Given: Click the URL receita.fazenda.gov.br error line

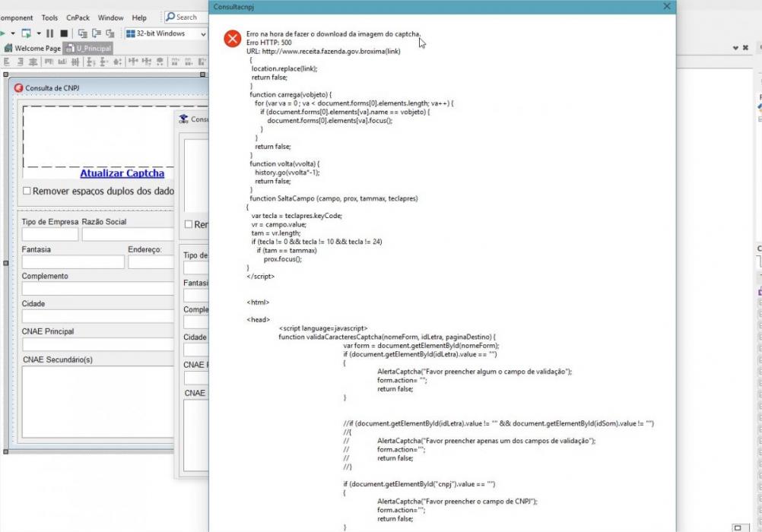Looking at the screenshot, I should (323, 51).
